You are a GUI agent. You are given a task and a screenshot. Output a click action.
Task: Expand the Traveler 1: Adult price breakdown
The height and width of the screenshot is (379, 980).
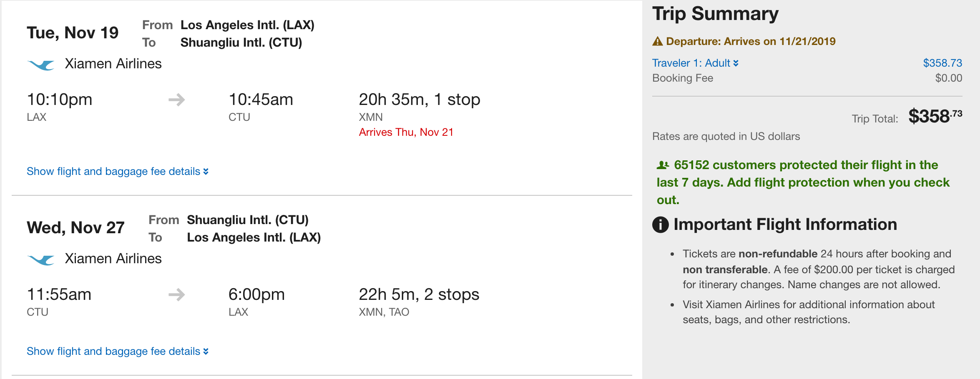(695, 63)
